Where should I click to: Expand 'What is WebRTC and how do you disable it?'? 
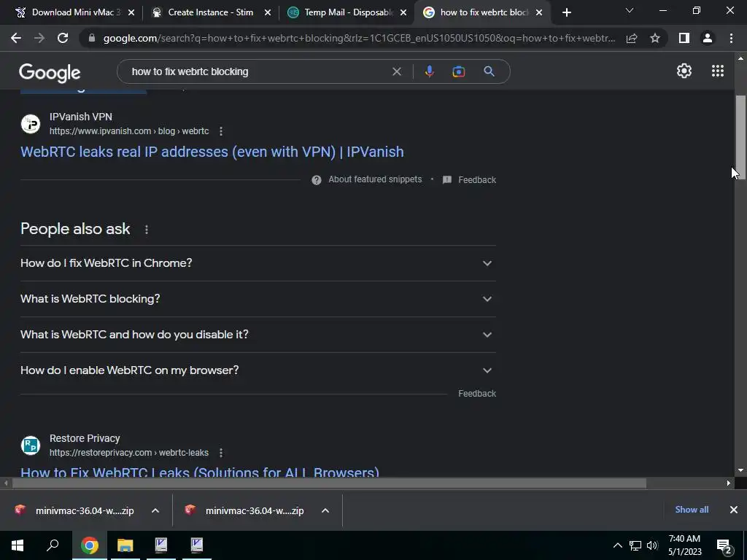[x=258, y=335]
